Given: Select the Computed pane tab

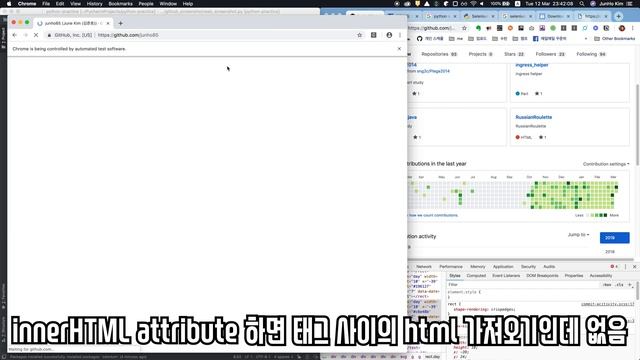Looking at the screenshot, I should click(476, 276).
